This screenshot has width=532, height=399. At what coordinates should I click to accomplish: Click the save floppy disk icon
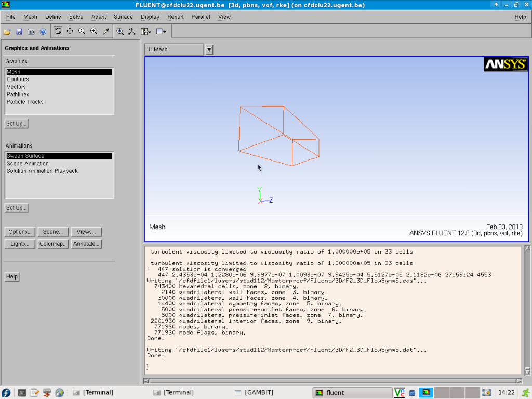[19, 32]
